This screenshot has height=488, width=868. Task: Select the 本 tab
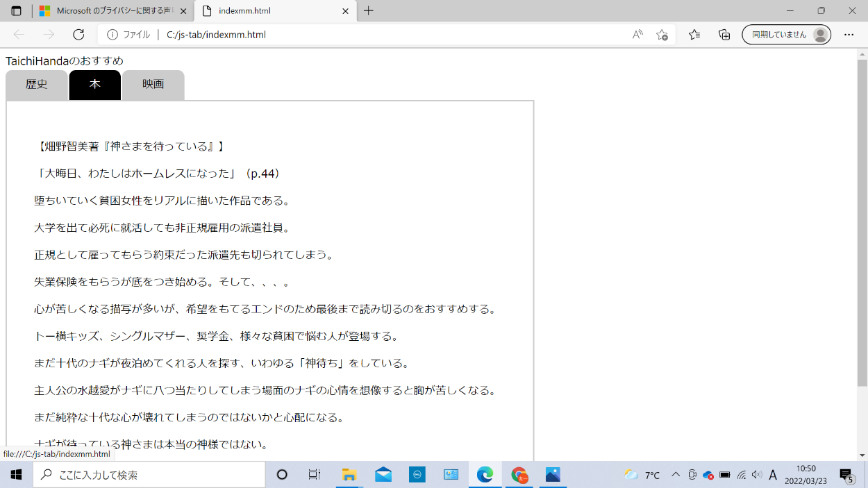[95, 85]
